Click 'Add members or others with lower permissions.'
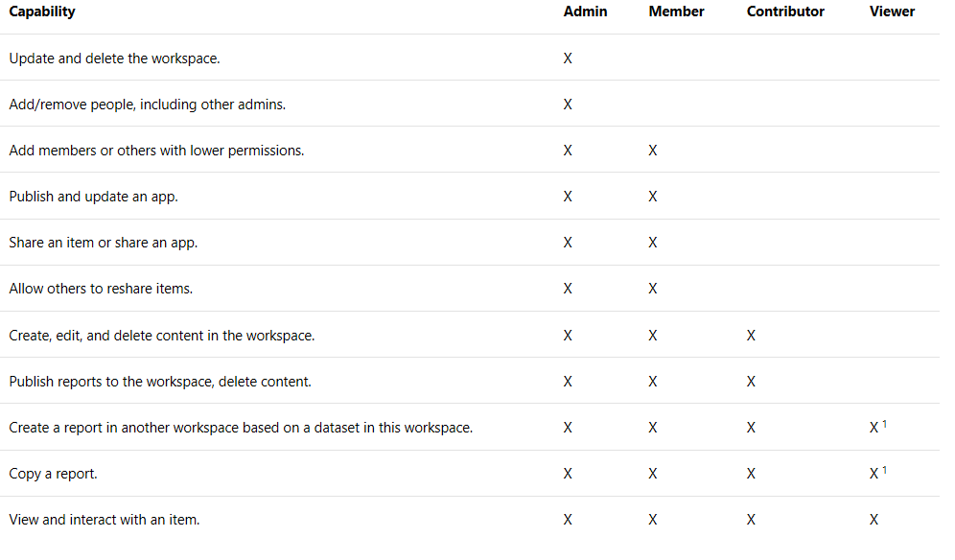 (156, 151)
